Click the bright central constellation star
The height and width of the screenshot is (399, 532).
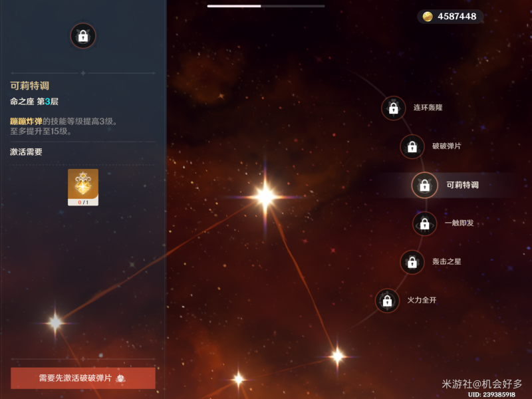pyautogui.click(x=265, y=196)
